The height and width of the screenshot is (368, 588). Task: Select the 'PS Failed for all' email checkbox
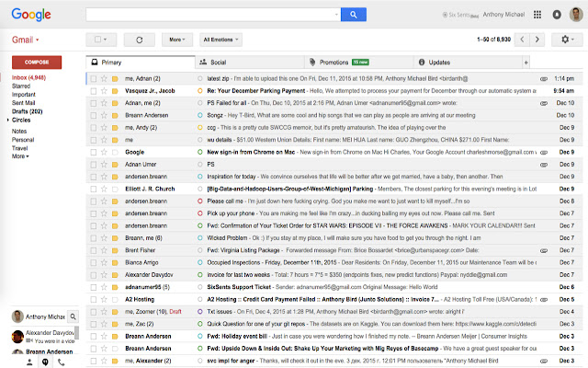click(94, 103)
